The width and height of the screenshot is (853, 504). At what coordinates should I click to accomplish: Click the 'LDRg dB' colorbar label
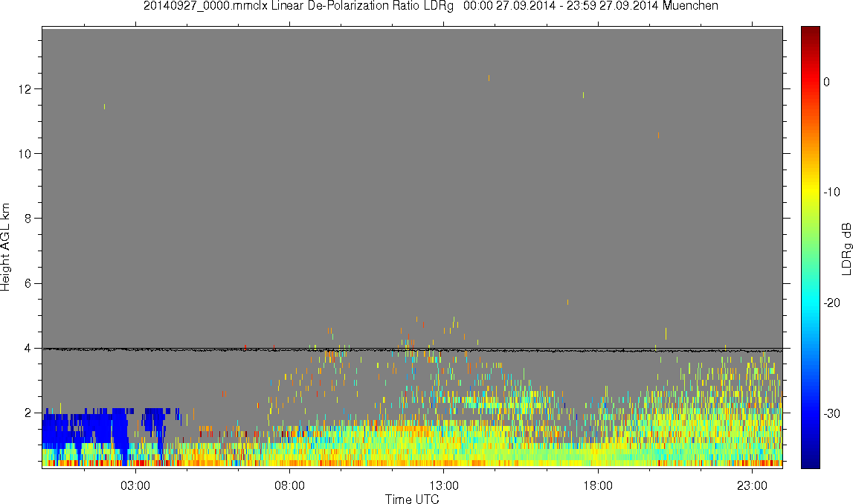click(846, 248)
